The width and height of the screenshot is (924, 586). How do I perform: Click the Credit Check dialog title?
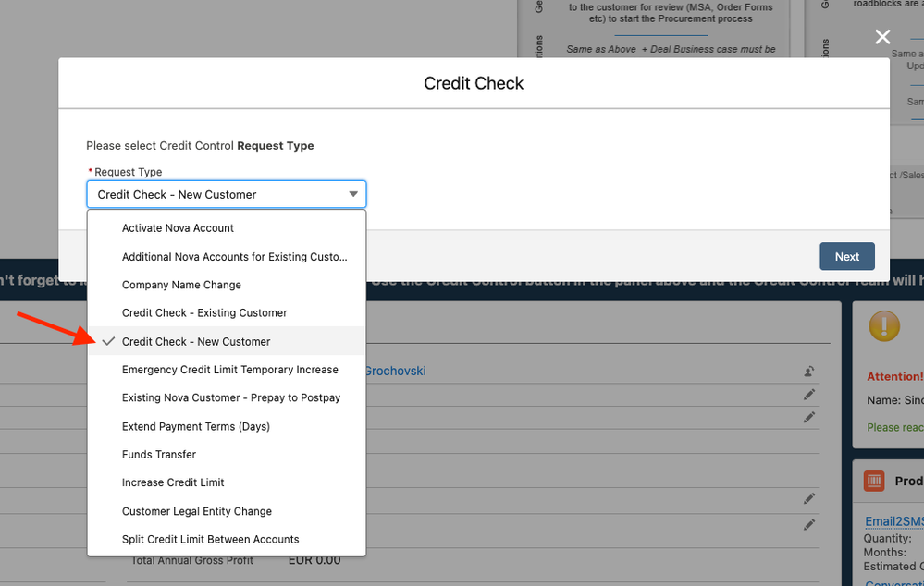[474, 83]
